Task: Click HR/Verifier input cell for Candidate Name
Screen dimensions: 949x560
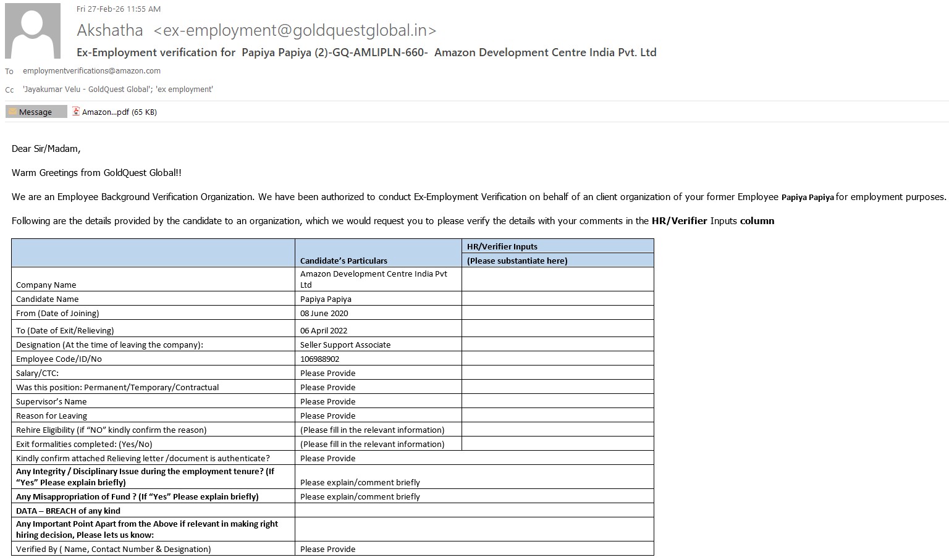Action: pos(557,299)
